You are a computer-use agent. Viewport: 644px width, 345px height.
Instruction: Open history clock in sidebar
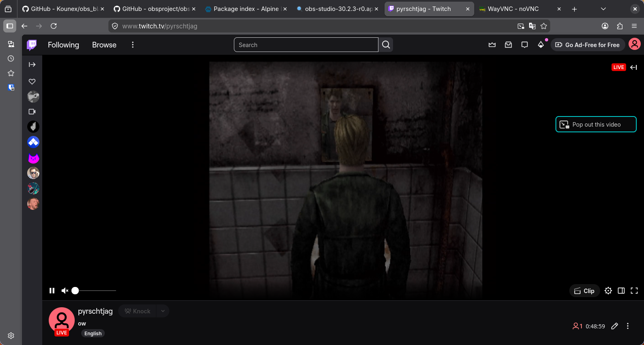point(11,58)
